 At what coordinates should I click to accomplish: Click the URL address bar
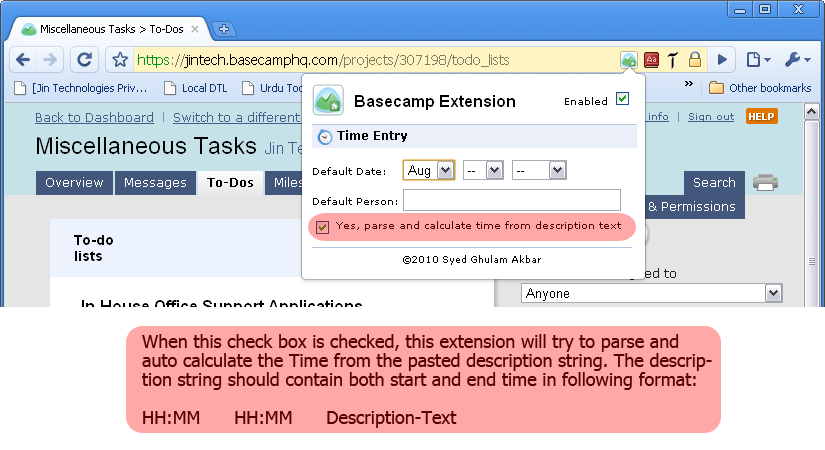[x=376, y=60]
